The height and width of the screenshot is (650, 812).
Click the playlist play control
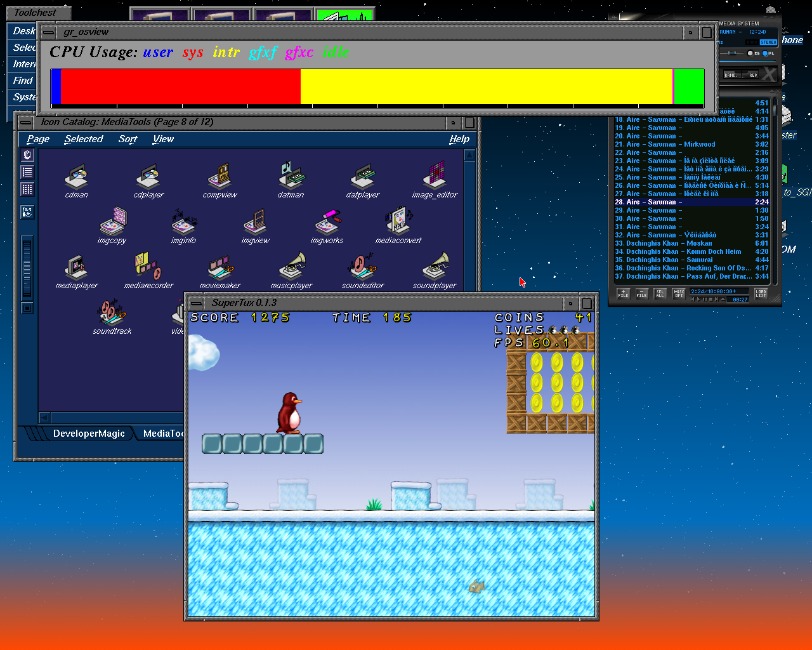point(698,300)
